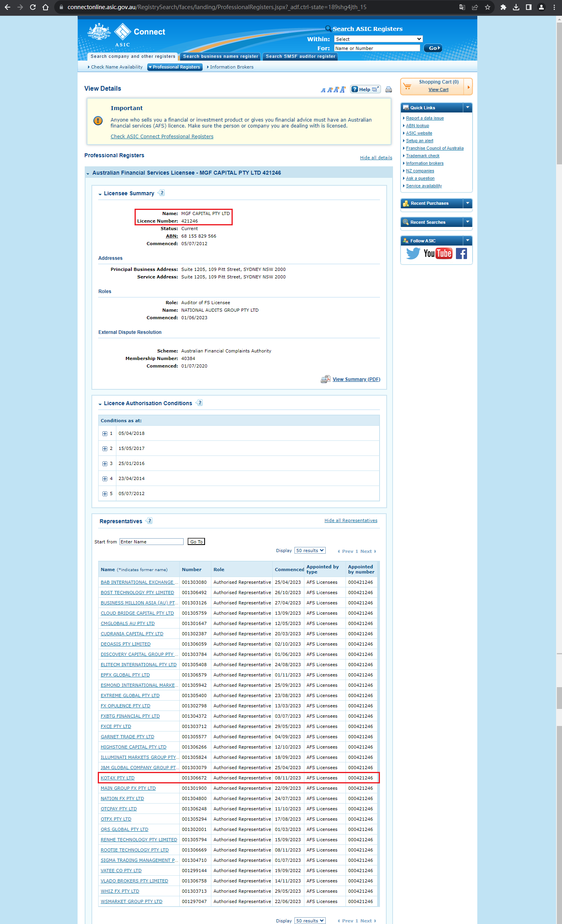This screenshot has height=924, width=562.
Task: Click the printer icon next to Help
Action: (389, 90)
